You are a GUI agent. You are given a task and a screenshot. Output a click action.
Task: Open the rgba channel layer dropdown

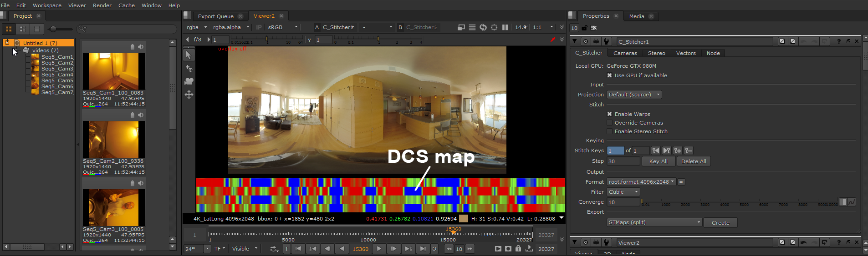pyautogui.click(x=196, y=27)
